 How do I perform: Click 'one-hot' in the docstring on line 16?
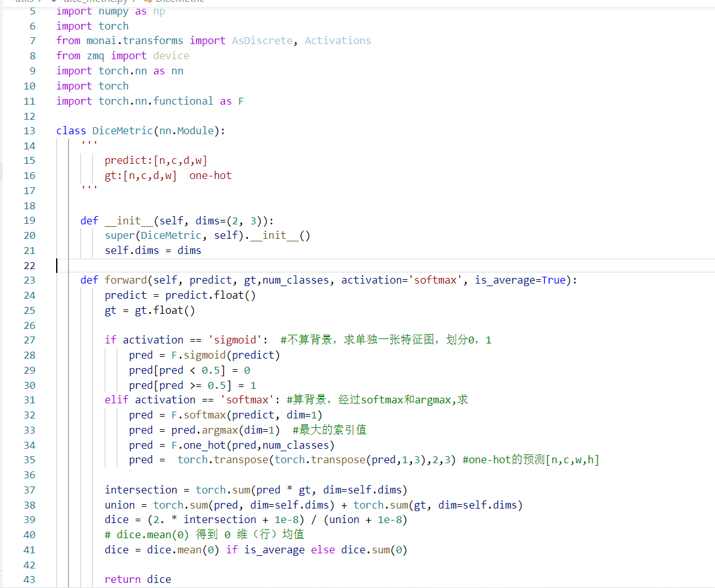pos(211,175)
